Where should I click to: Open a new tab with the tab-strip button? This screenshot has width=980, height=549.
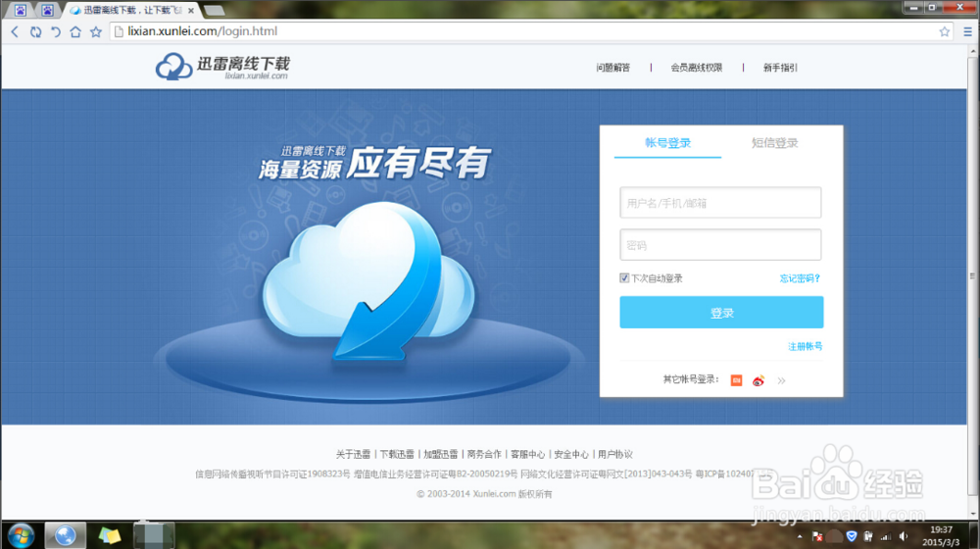[214, 10]
